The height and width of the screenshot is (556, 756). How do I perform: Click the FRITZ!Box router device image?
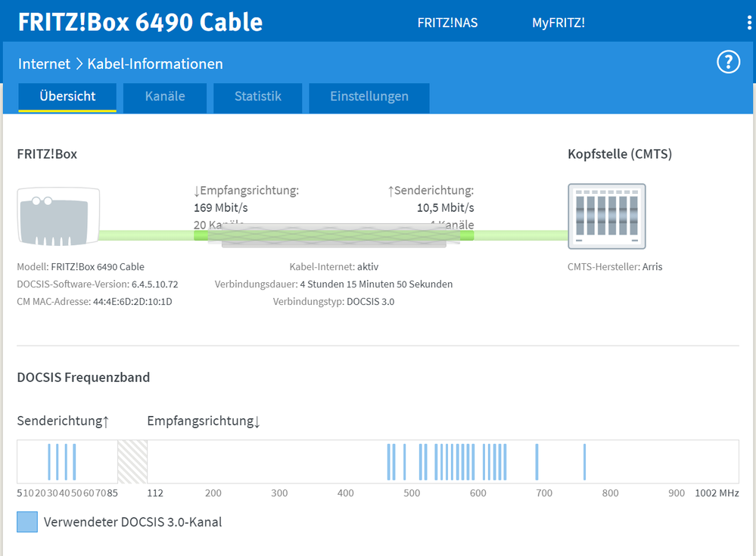(x=58, y=217)
